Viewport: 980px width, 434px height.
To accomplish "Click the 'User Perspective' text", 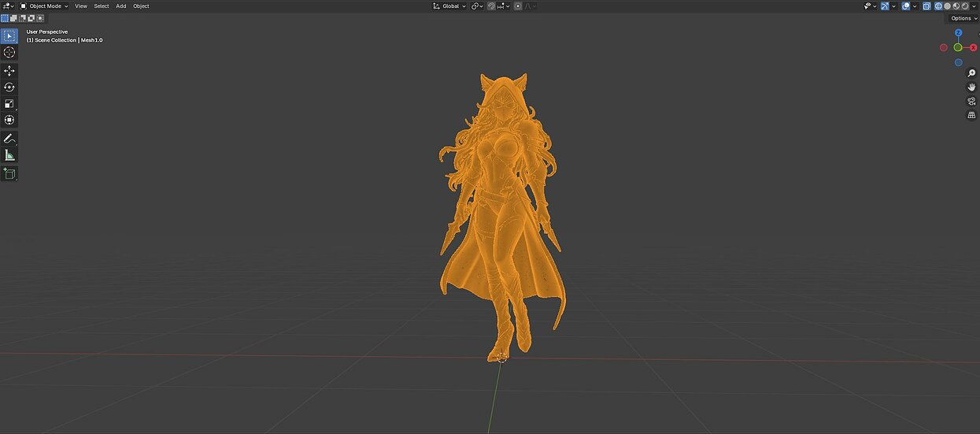I will point(47,32).
